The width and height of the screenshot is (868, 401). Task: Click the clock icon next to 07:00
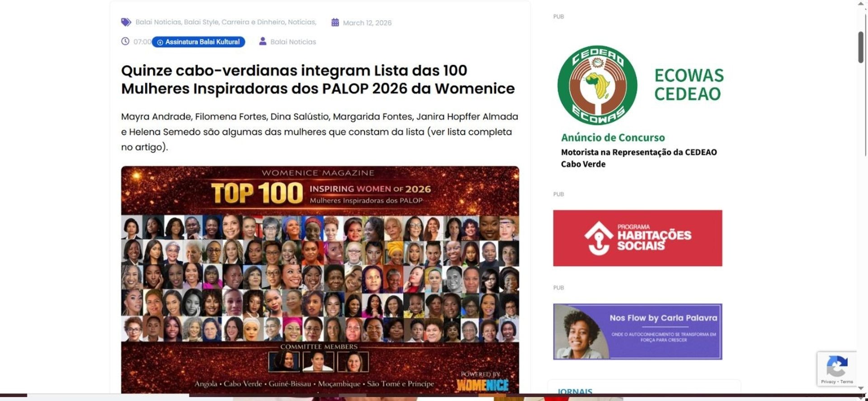click(x=125, y=42)
